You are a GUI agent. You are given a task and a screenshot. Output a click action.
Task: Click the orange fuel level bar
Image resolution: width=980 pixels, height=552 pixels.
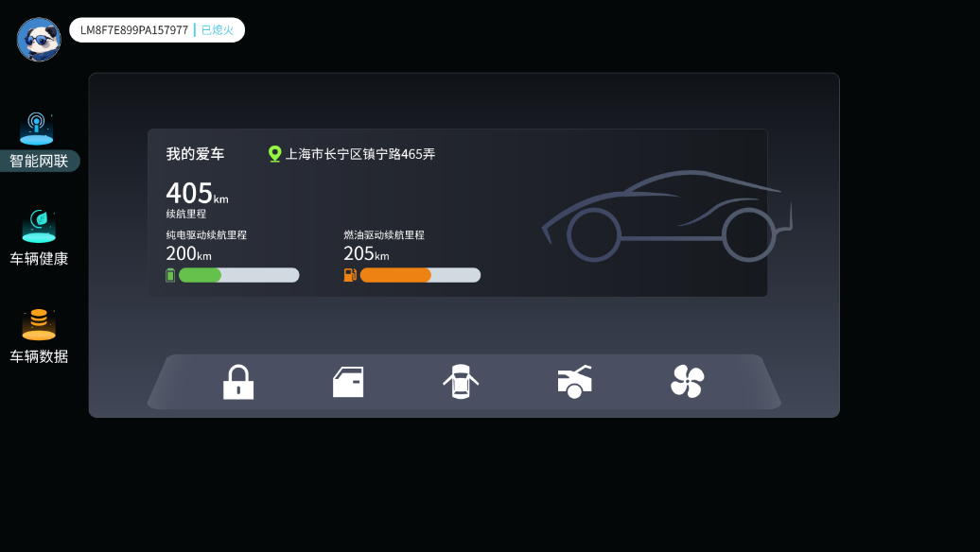coord(420,275)
